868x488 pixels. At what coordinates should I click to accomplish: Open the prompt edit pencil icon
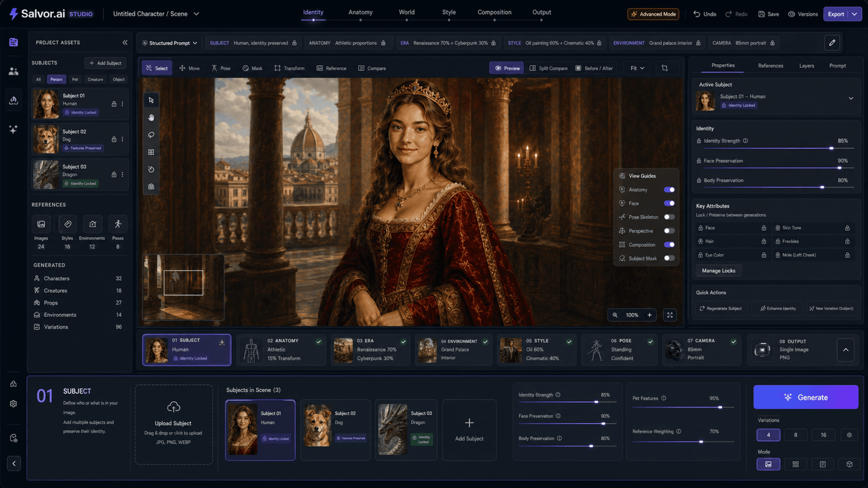point(832,43)
